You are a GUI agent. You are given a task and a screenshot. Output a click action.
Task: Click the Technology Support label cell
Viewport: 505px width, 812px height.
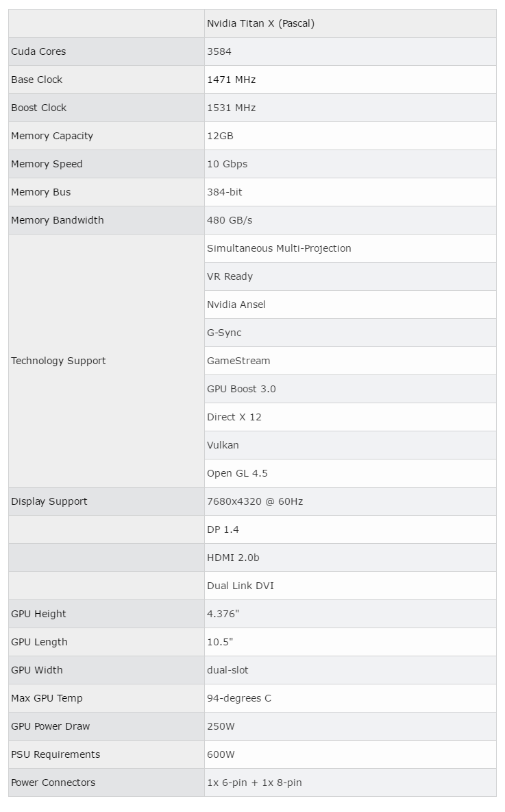pos(107,361)
